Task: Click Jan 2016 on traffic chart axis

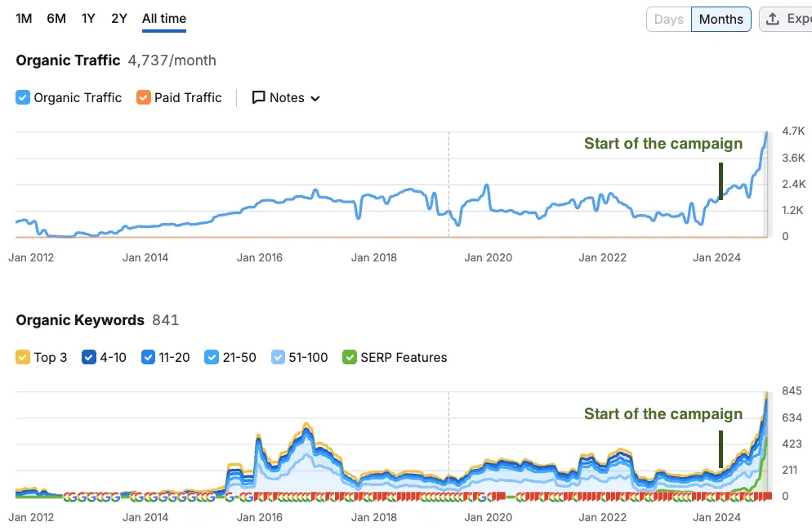Action: 260,257
